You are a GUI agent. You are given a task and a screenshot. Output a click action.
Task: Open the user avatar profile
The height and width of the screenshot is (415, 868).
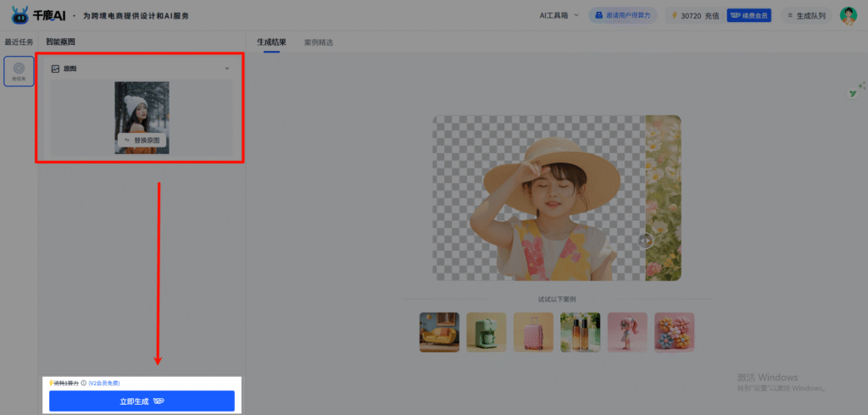(x=848, y=15)
